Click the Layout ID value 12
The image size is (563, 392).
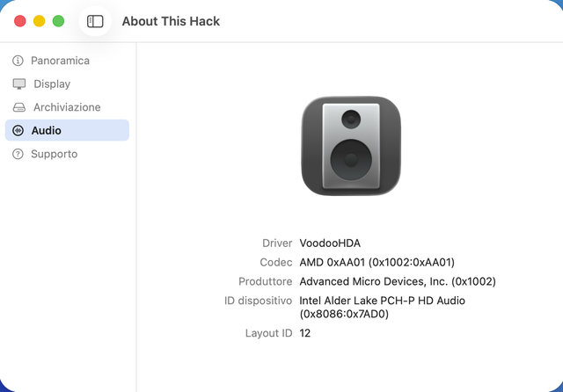305,333
